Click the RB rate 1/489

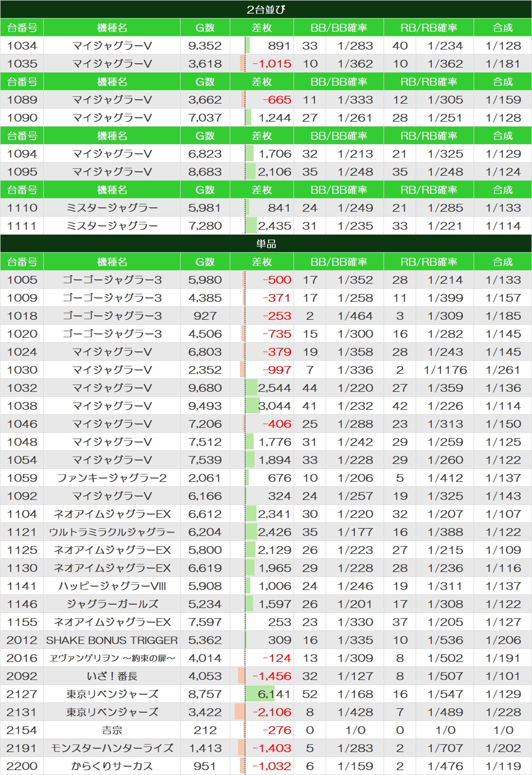tap(445, 712)
